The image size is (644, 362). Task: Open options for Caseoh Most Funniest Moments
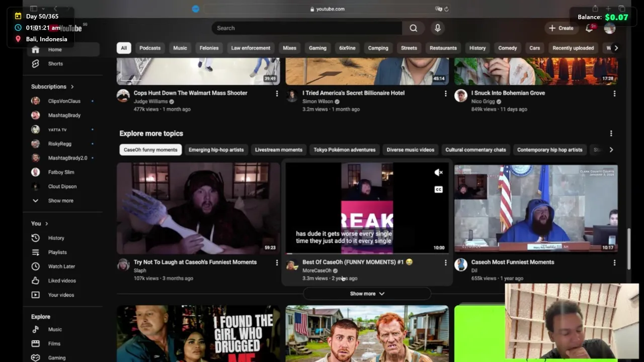coord(614,262)
